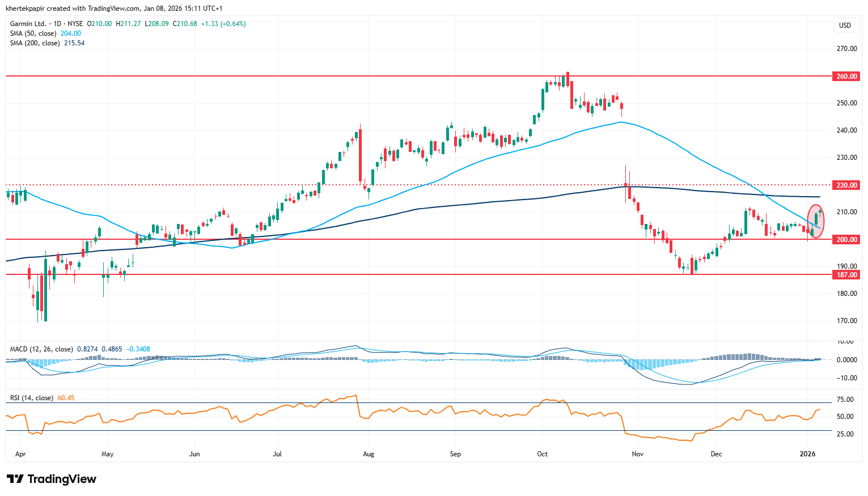Select the 1D interval label
Viewport: 868px width, 496px height.
[56, 24]
